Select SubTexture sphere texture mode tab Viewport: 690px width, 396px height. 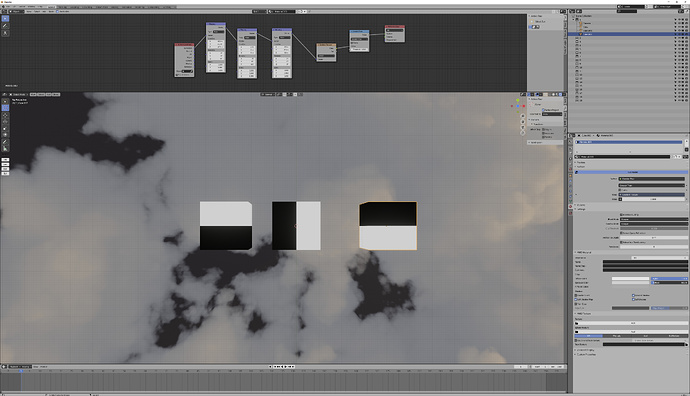(674, 336)
